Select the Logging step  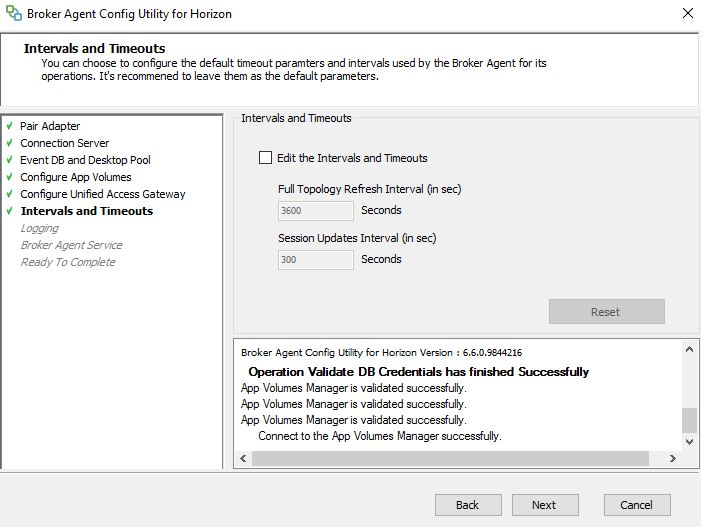tap(39, 228)
